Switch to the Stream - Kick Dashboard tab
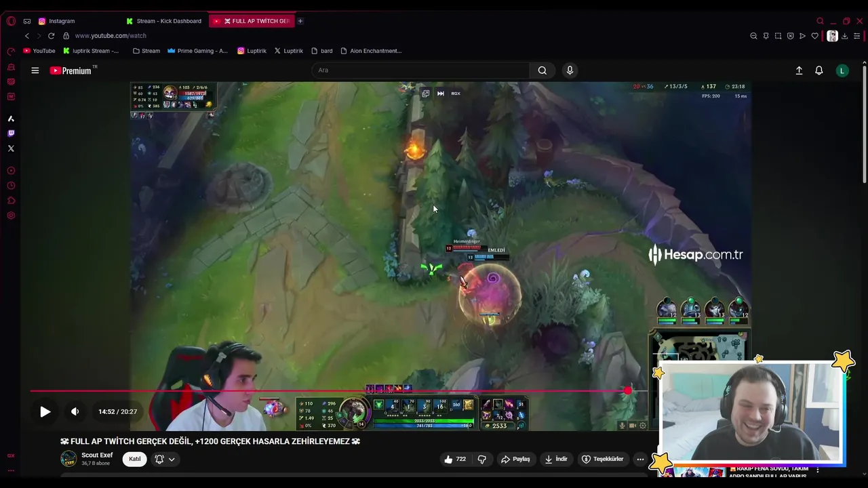868x488 pixels. click(164, 21)
